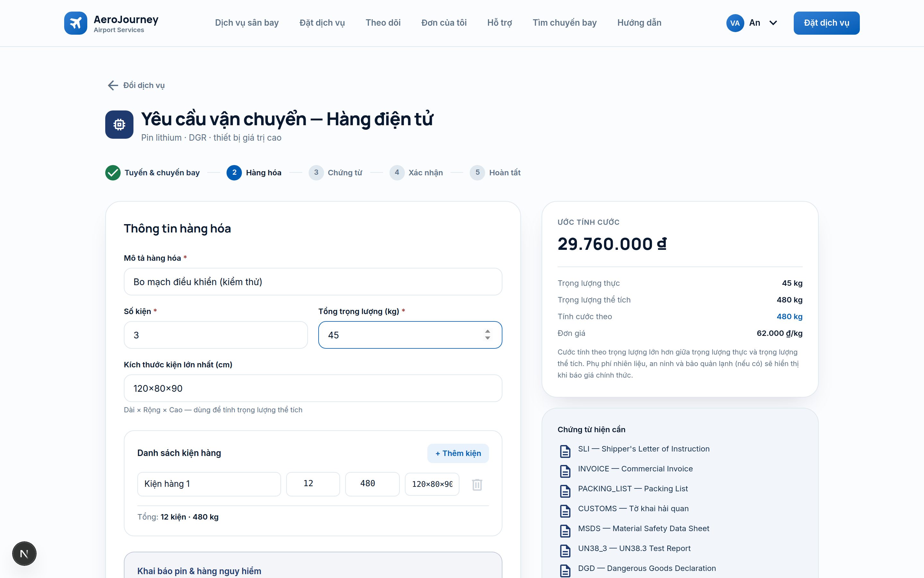
Task: Click the SLI — Shipper's Letter of Instruction text
Action: click(x=644, y=449)
